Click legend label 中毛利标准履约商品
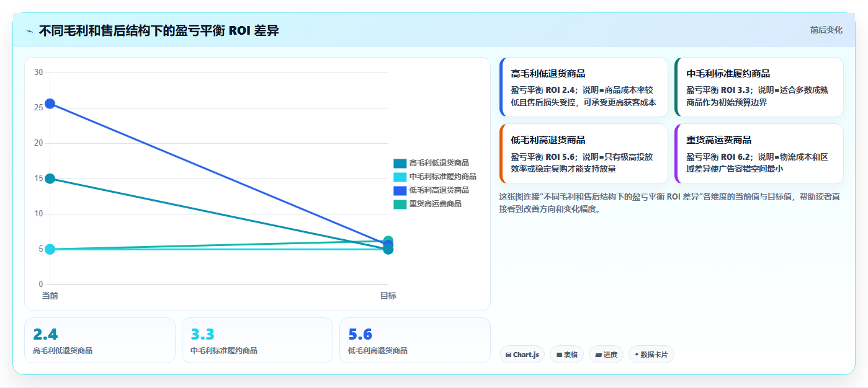Screen dimensions: 868x388 (442, 177)
